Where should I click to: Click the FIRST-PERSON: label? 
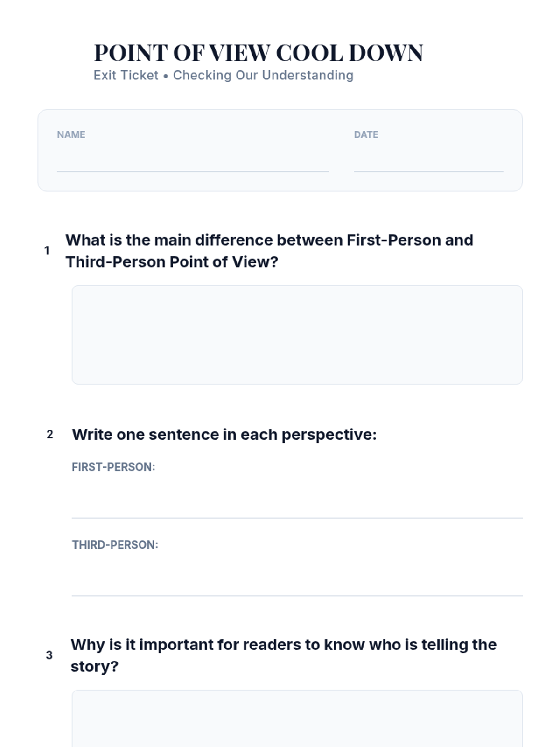click(x=113, y=467)
